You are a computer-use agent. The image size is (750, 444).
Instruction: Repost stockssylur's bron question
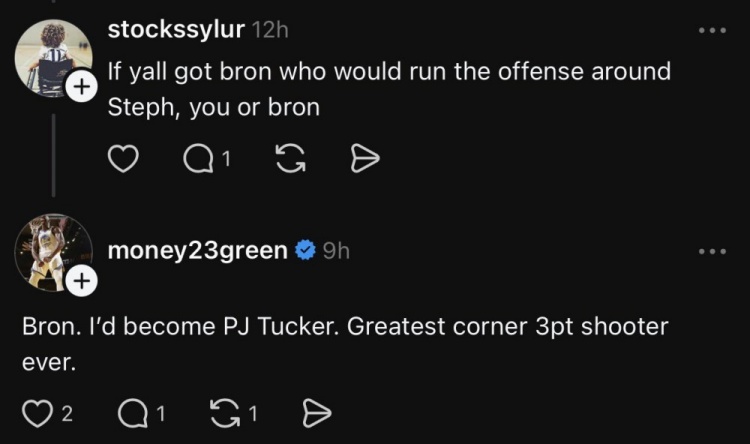290,158
